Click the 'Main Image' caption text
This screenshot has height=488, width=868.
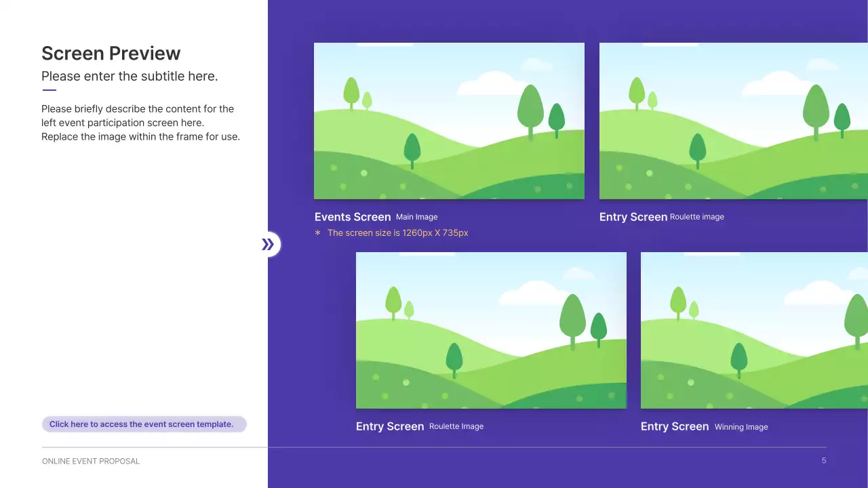coord(416,217)
